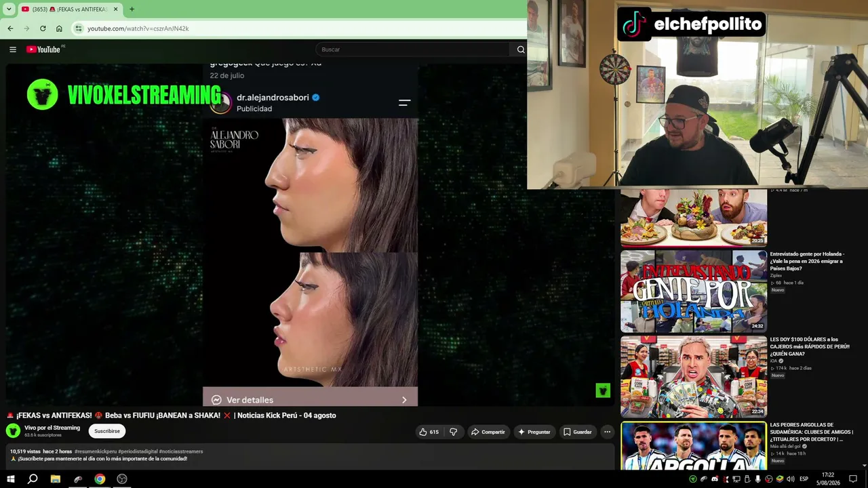868x488 pixels.
Task: Go to the YouTube home logo
Action: (x=43, y=49)
